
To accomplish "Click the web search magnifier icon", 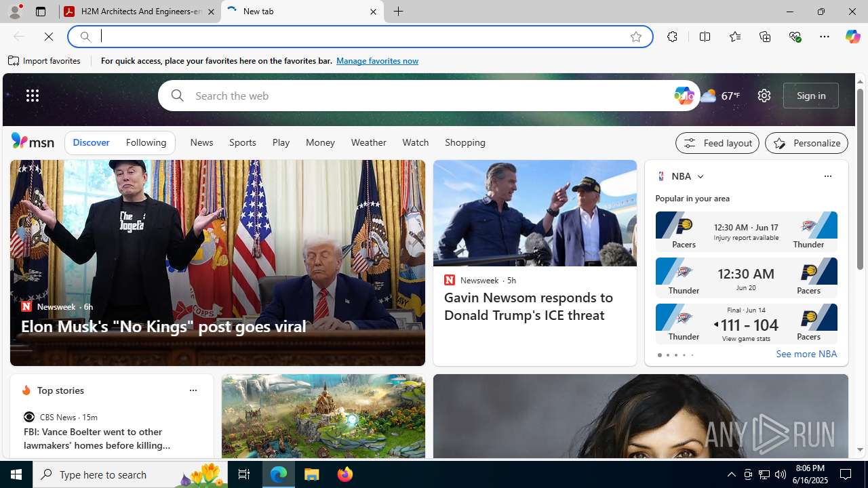I will pos(177,96).
